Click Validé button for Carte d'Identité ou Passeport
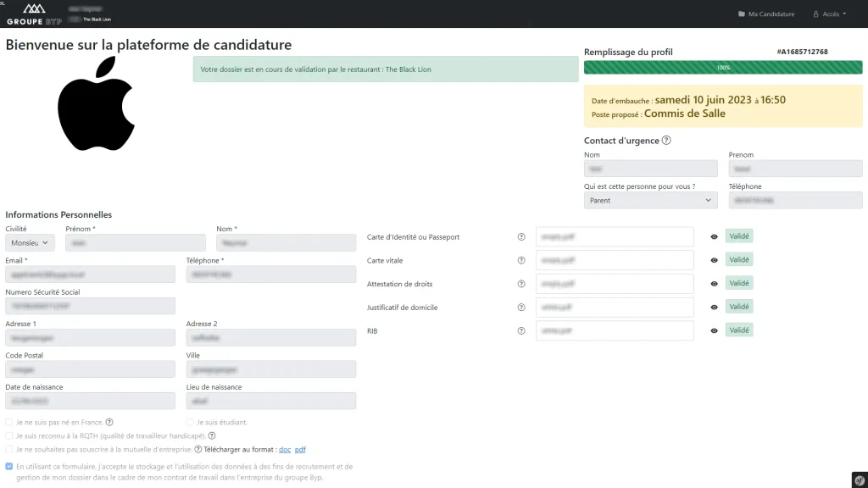The image size is (868, 488). (739, 236)
